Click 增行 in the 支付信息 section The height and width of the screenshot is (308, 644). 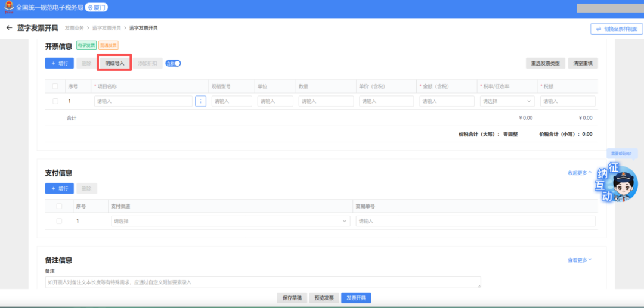[x=60, y=189]
